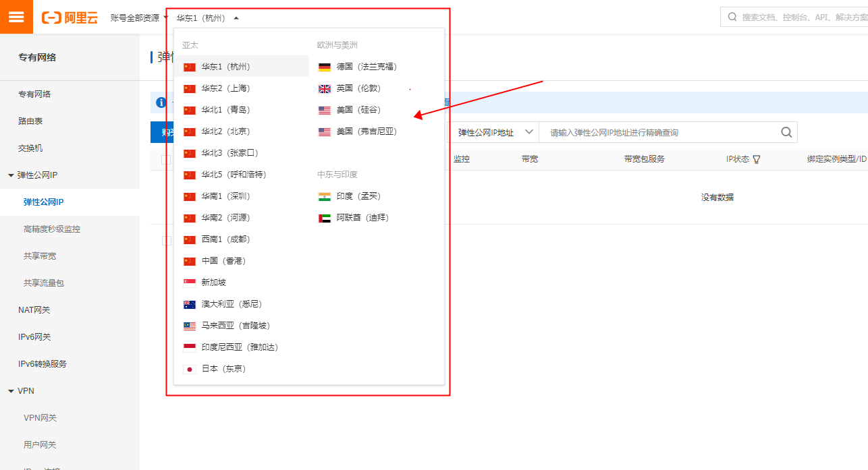Click the US flag next to 美国（硅谷）
Image resolution: width=868 pixels, height=470 pixels.
[325, 110]
